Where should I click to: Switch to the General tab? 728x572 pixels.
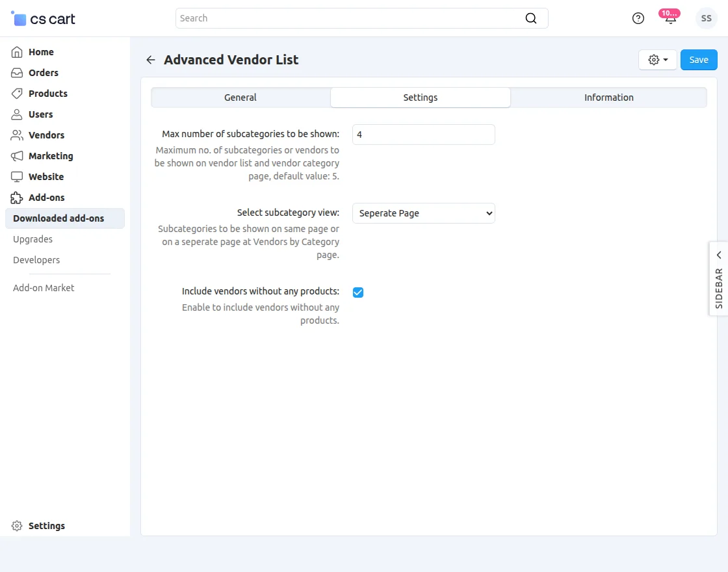point(240,97)
